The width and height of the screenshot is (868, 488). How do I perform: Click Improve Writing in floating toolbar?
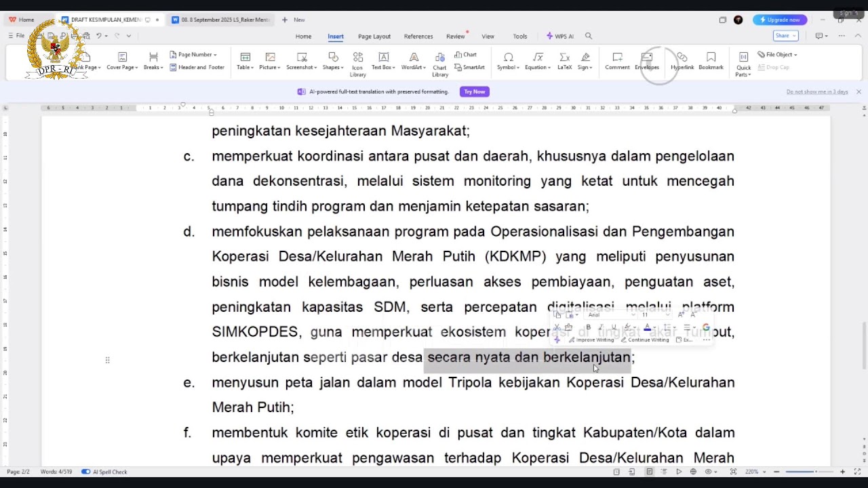tap(591, 340)
